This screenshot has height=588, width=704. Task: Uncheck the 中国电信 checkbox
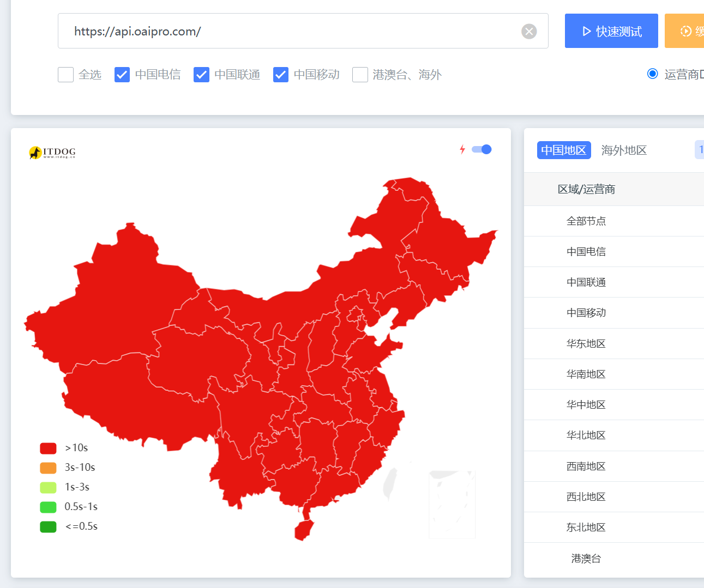122,75
